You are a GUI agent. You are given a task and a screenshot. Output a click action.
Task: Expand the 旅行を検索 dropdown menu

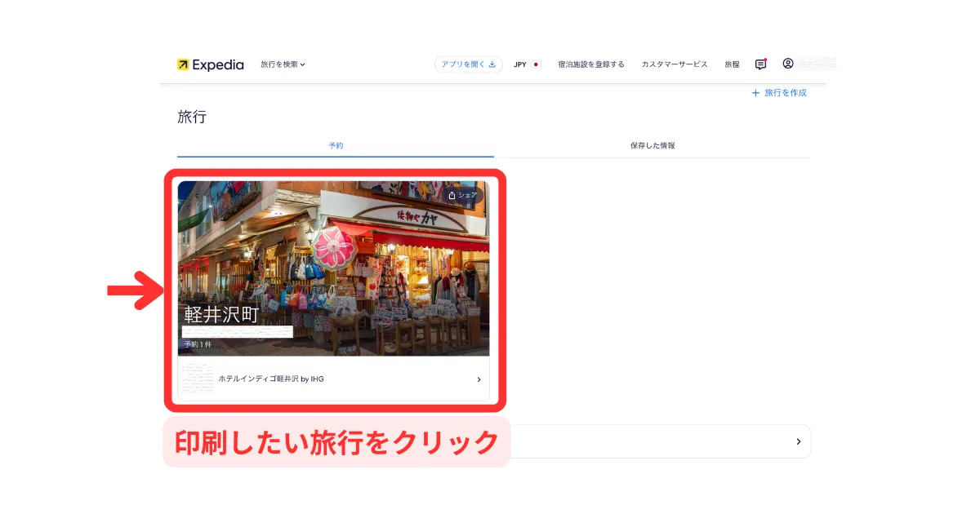pos(283,64)
